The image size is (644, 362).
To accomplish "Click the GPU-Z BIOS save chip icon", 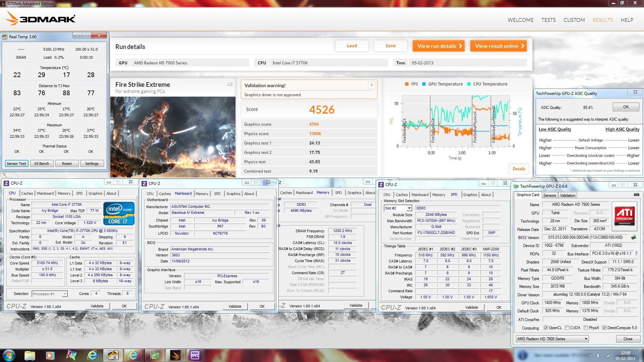I will tap(634, 237).
